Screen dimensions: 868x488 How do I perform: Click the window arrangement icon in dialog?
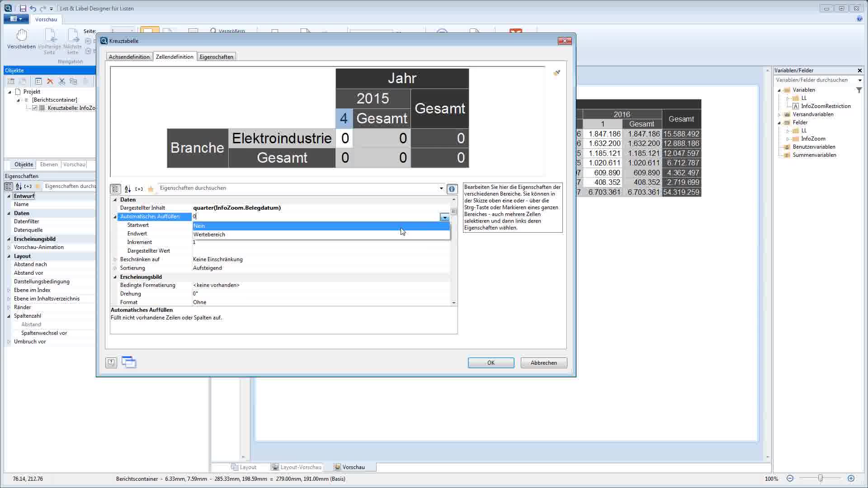pos(129,362)
